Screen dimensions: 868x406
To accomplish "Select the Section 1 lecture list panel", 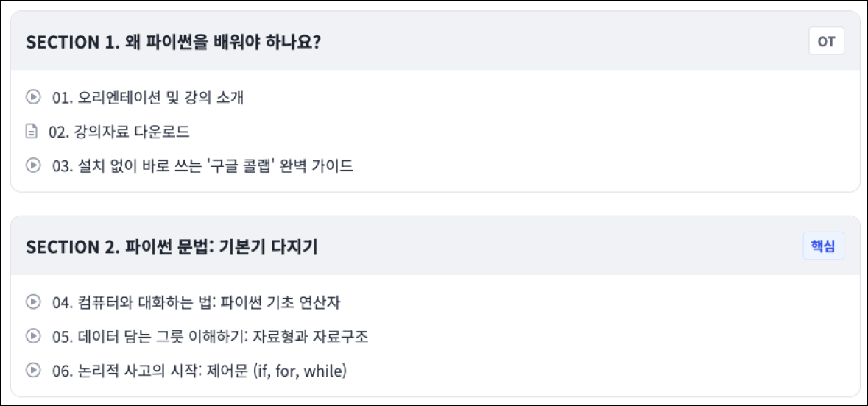I will [x=589, y=131].
